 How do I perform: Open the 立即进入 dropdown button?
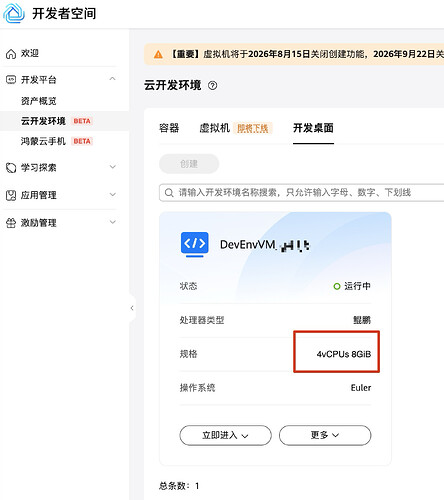[x=225, y=435]
